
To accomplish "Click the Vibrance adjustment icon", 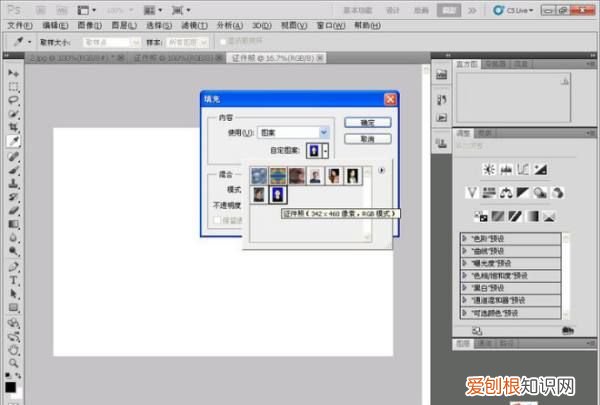I will (x=473, y=192).
